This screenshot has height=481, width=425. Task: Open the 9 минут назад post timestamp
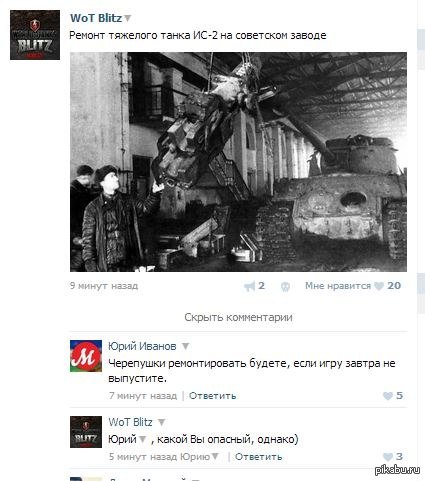(x=104, y=286)
